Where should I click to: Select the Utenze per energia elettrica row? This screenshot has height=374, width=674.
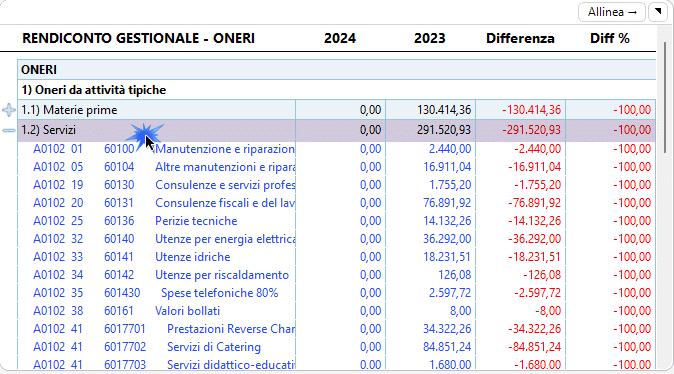[x=337, y=239]
